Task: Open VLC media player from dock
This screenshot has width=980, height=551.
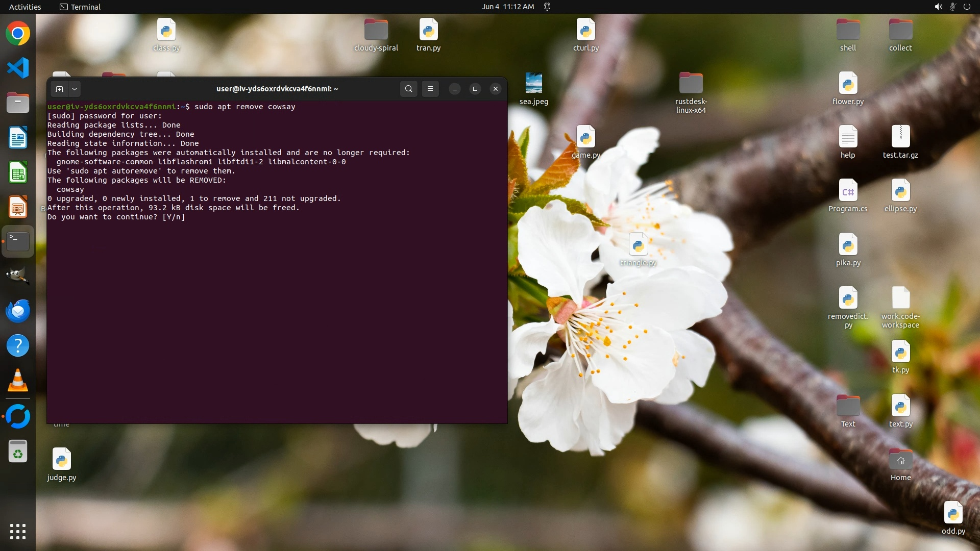Action: click(18, 381)
